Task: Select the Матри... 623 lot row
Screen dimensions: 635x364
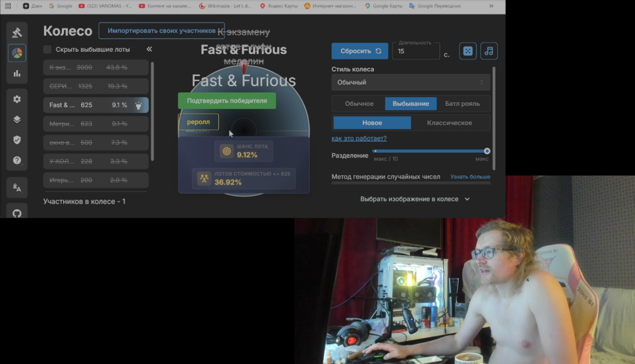Action: 96,124
